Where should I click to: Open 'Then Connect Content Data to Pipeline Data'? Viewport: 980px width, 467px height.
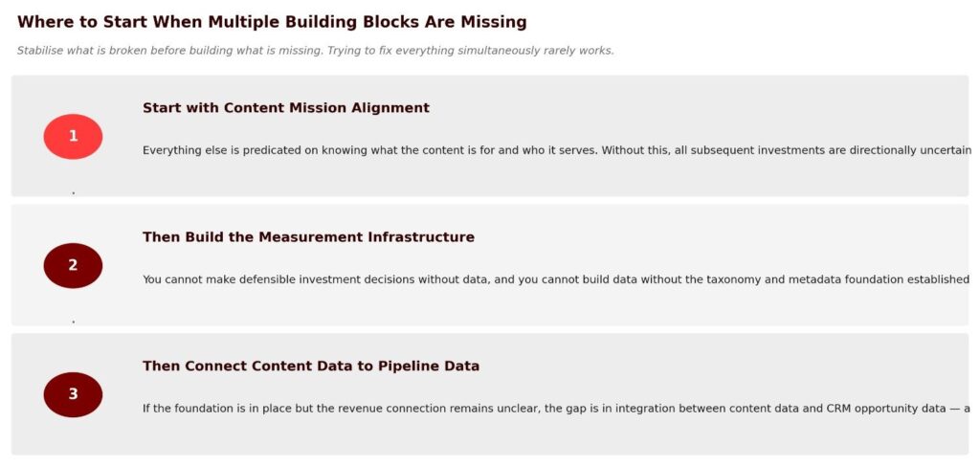(311, 367)
